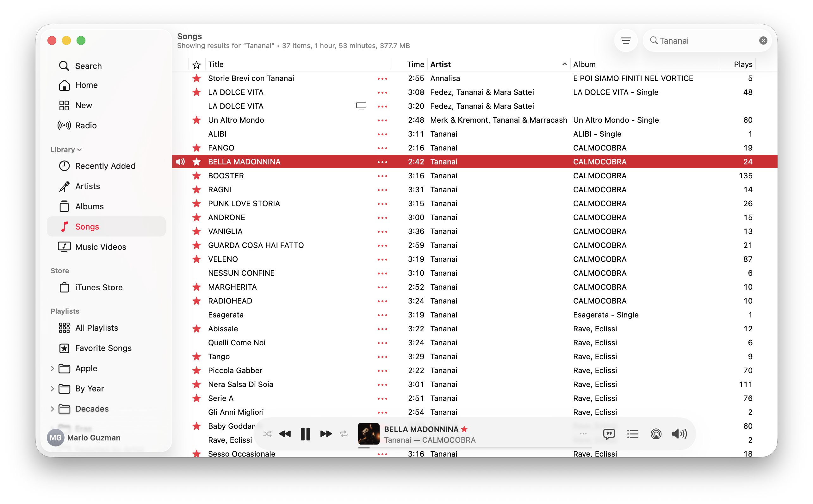Toggle favorite star on VELENO
The height and width of the screenshot is (504, 813).
[x=196, y=259]
